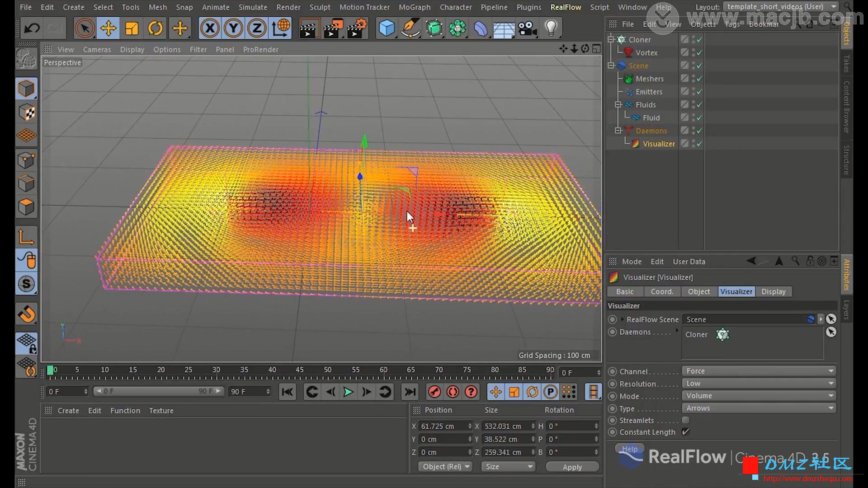Toggle enable checkmark for Vortex
Screen dimensions: 868x488
coord(699,53)
